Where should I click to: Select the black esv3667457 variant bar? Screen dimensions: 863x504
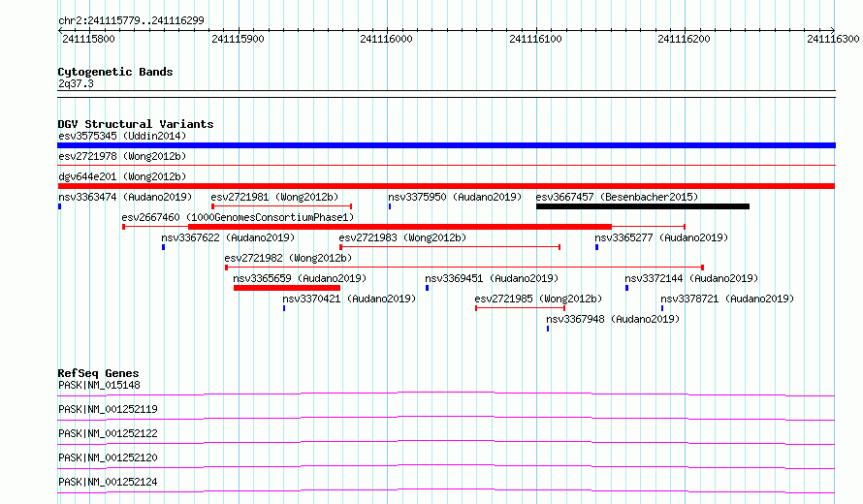point(643,206)
